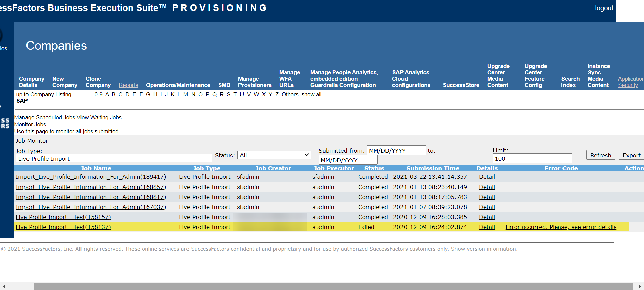Filter companies by letter M
Screen dimensions: 644x290
point(185,94)
